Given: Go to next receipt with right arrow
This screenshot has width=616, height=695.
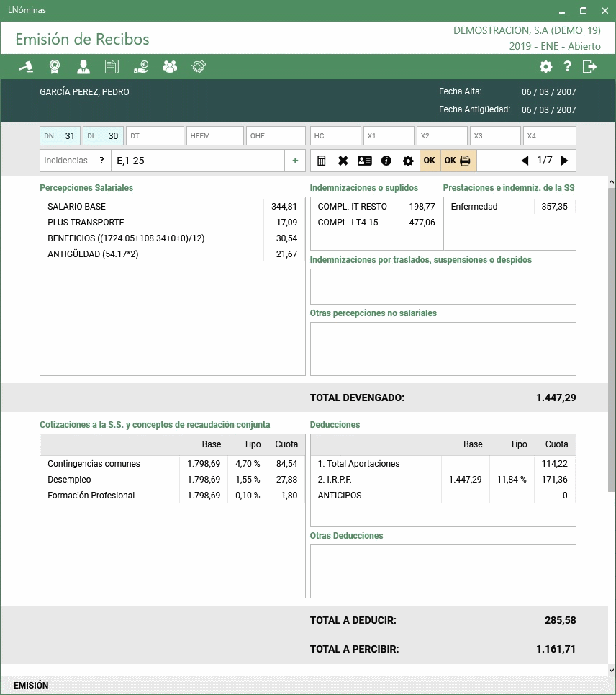Looking at the screenshot, I should pos(564,161).
